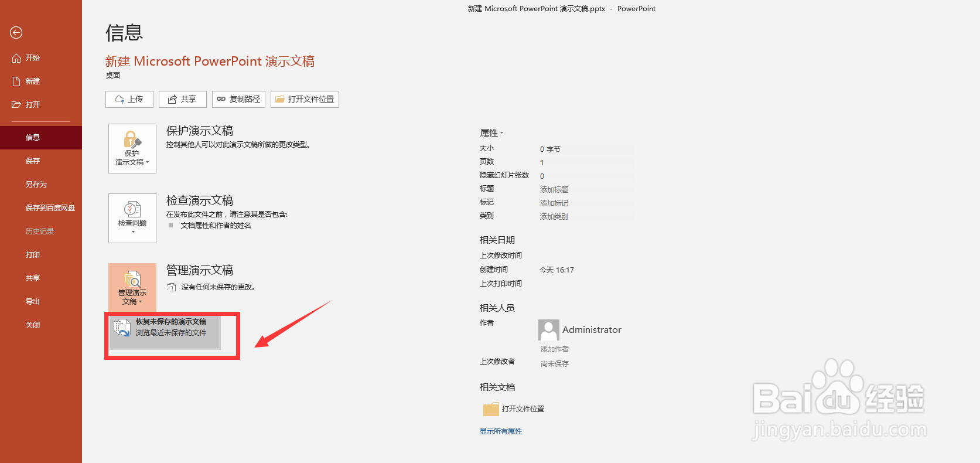The height and width of the screenshot is (463, 980).
Task: Click the 0 字节 size value
Action: pyautogui.click(x=550, y=149)
